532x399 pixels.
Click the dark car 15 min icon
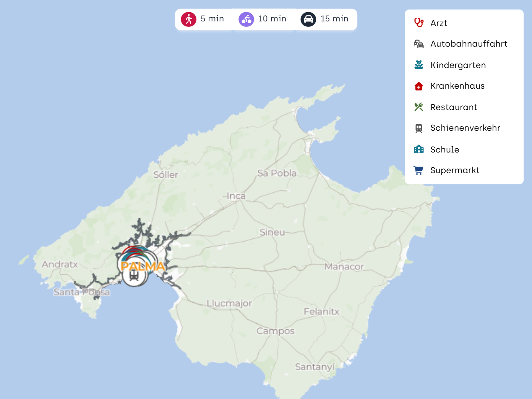[x=308, y=19]
